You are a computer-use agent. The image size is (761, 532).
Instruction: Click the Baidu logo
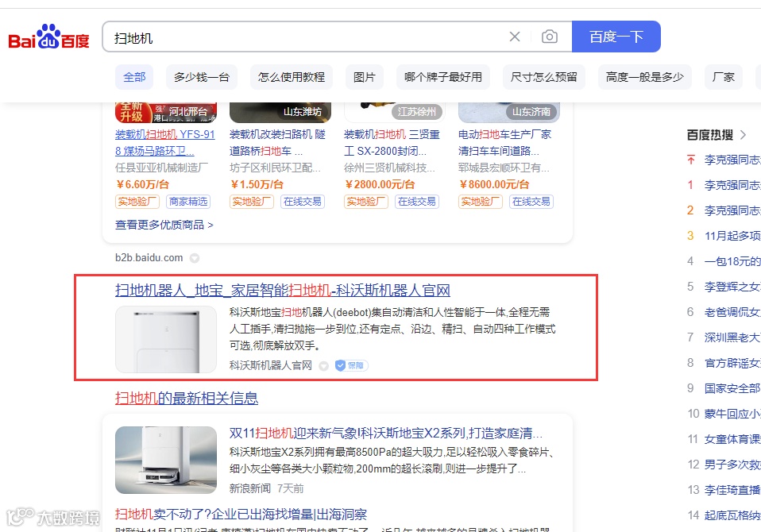pyautogui.click(x=48, y=37)
